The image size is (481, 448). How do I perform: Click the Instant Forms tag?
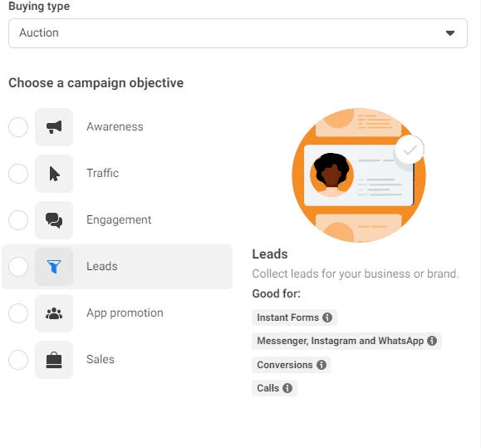pos(294,318)
